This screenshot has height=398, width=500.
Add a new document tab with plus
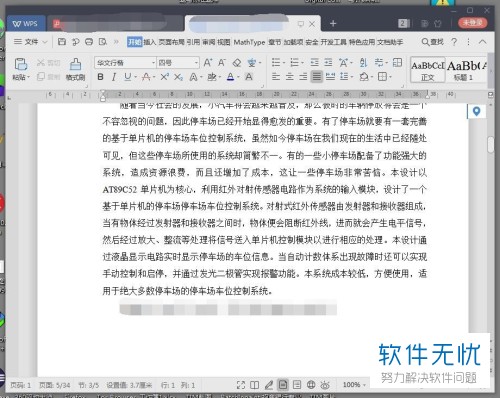[x=333, y=23]
